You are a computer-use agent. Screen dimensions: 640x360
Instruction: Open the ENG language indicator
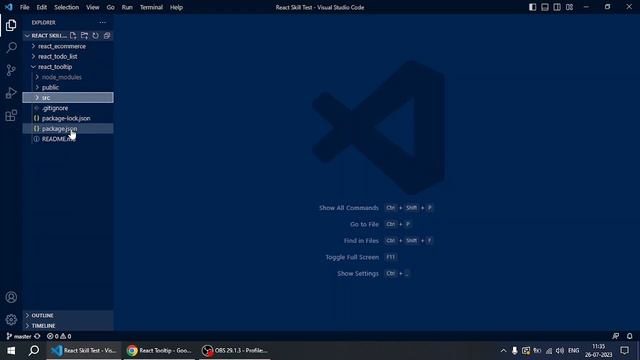(x=573, y=351)
